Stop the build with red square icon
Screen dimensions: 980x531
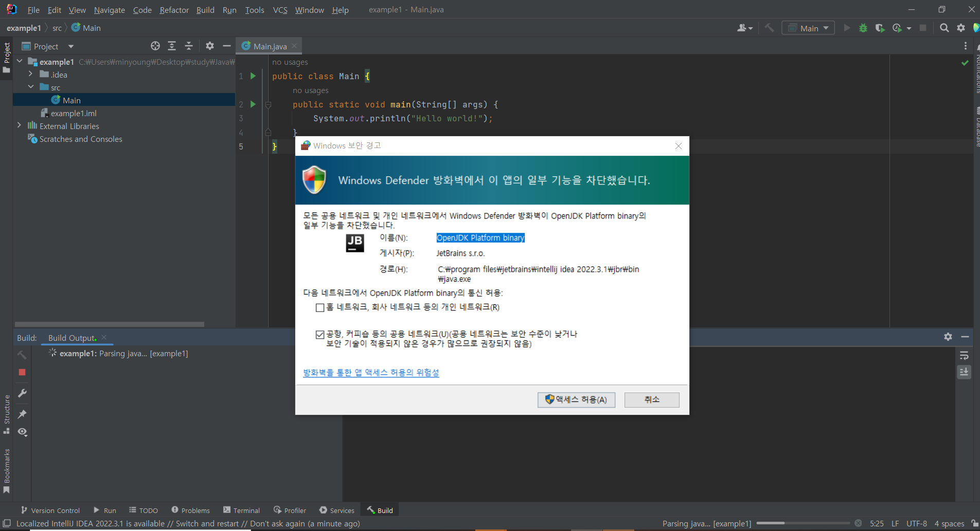pyautogui.click(x=22, y=372)
